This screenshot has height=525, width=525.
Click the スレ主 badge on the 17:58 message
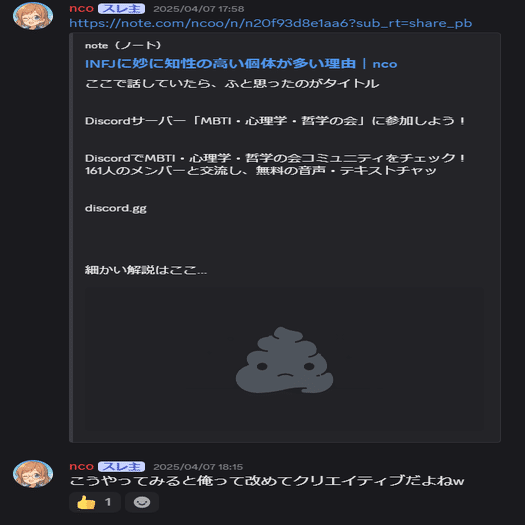tap(121, 8)
